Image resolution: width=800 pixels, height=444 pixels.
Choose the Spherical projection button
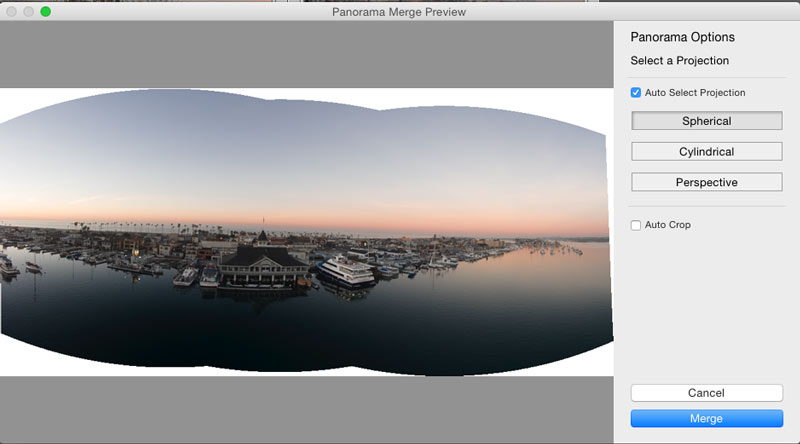coord(707,121)
